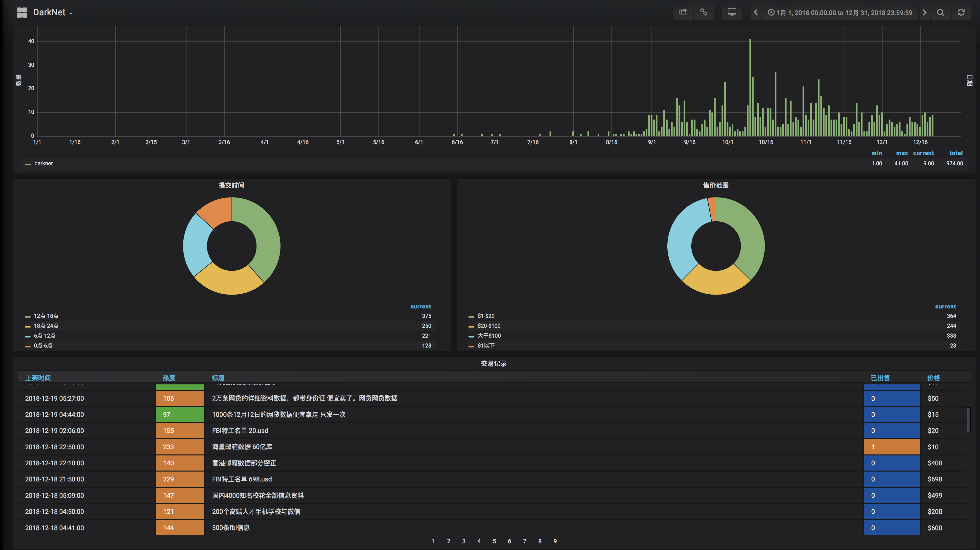Image resolution: width=980 pixels, height=550 pixels.
Task: Go to page 9 of table
Action: (555, 541)
